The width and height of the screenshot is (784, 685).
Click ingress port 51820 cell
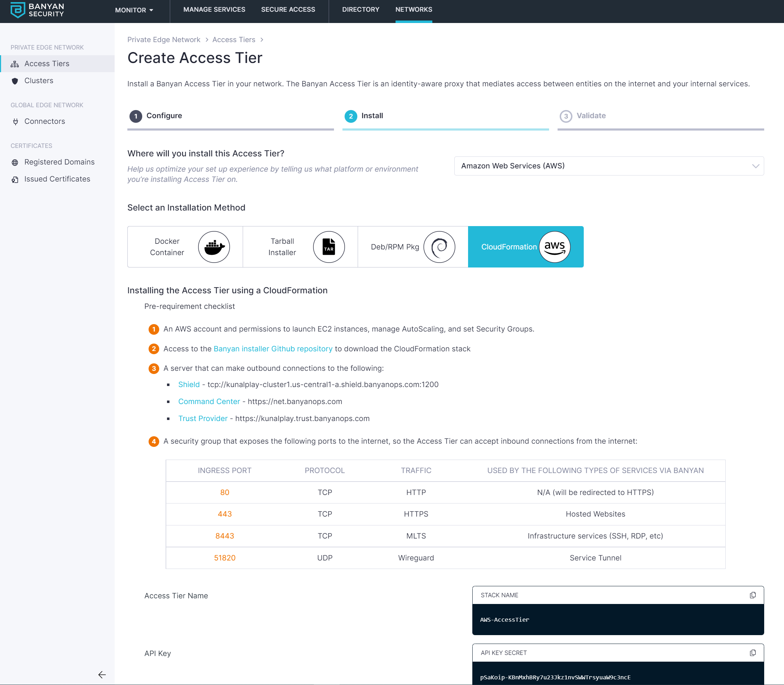tap(225, 558)
